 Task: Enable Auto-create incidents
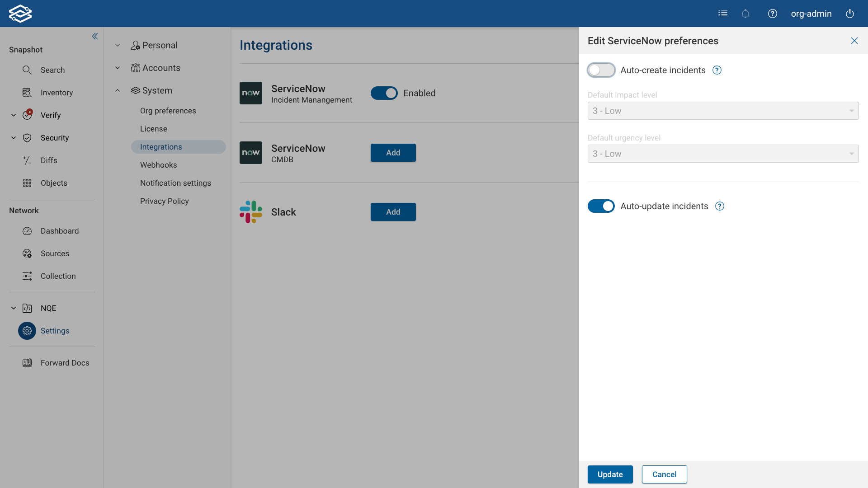tap(601, 70)
